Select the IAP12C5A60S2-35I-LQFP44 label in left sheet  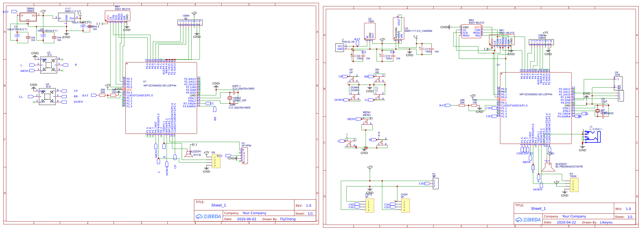click(160, 86)
